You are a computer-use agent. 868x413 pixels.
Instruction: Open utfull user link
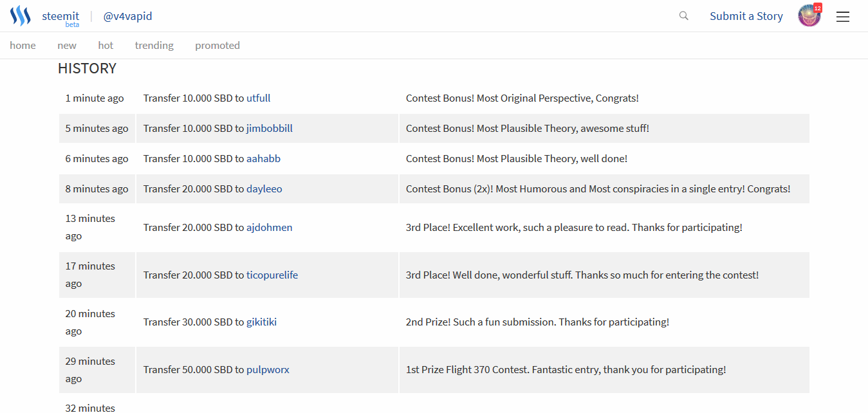pos(259,98)
